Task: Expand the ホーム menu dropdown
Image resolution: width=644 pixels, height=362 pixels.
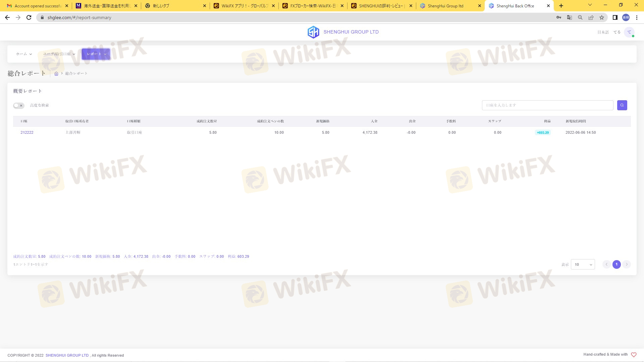Action: 24,54
